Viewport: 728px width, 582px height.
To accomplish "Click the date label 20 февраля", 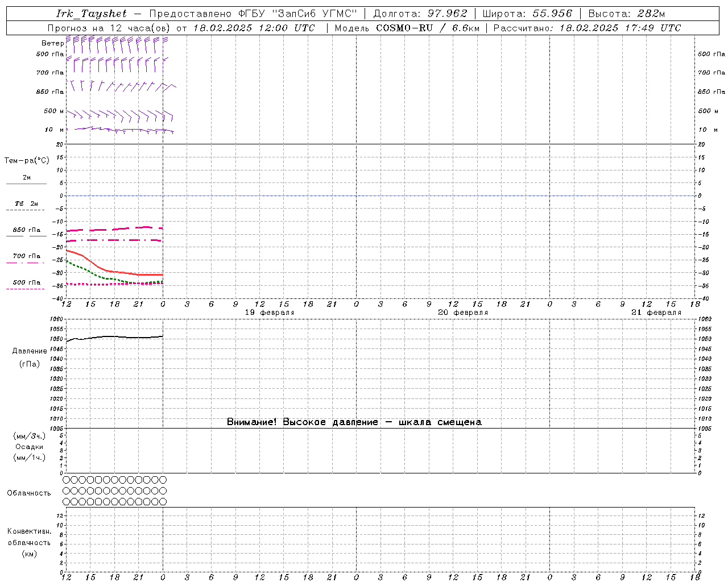I will (463, 313).
